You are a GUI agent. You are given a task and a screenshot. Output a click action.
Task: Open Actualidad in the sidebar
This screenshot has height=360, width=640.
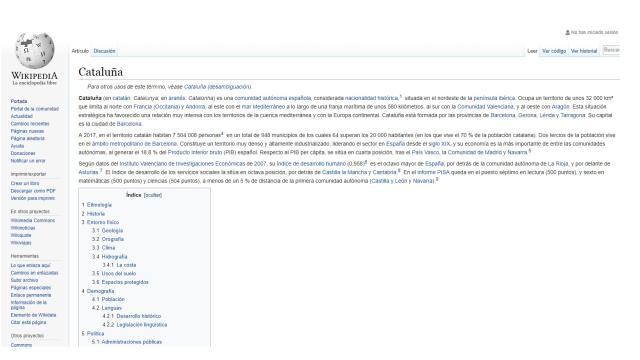(22, 116)
